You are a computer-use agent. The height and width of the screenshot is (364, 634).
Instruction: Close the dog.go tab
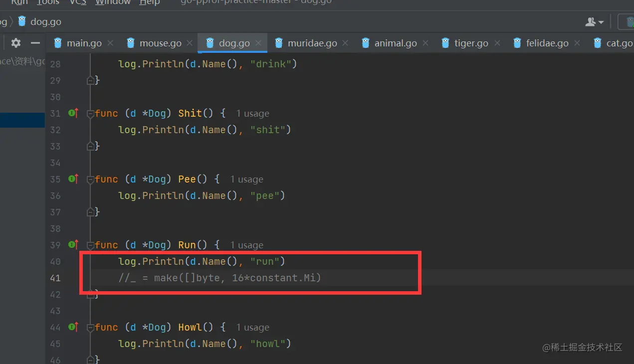click(x=258, y=43)
